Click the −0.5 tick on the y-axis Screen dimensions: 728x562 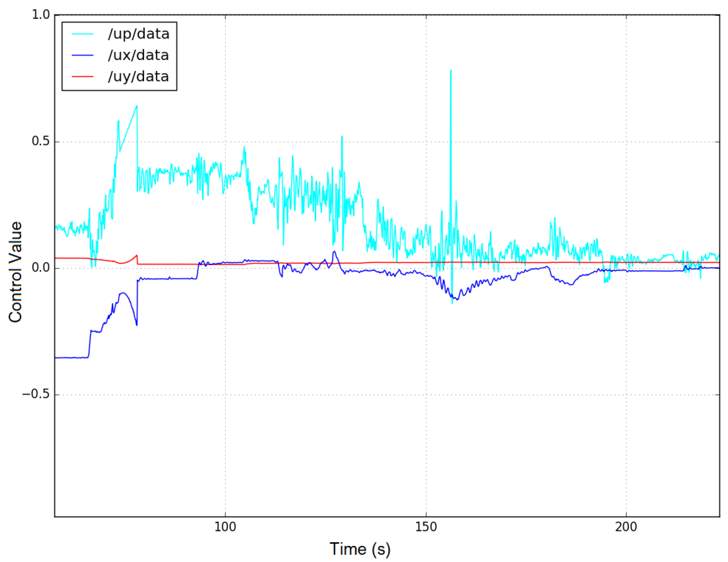coord(36,394)
